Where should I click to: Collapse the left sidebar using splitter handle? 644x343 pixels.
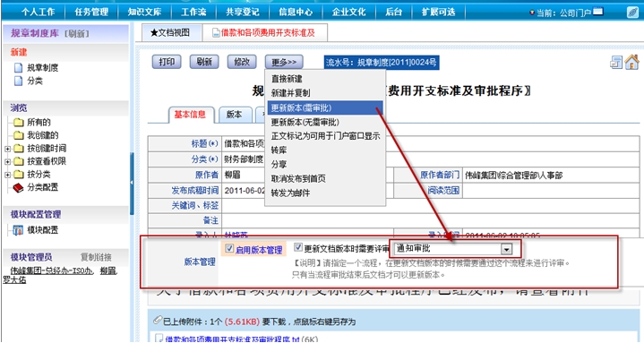(132, 183)
